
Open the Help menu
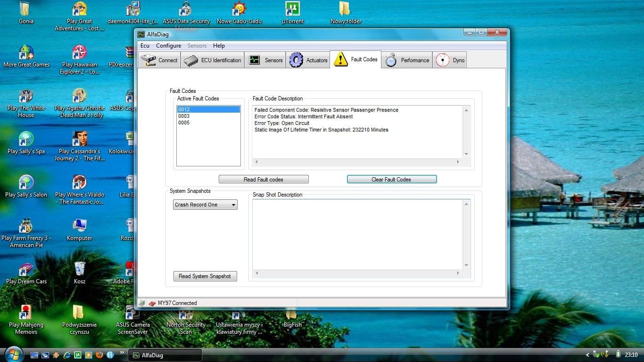[x=219, y=46]
